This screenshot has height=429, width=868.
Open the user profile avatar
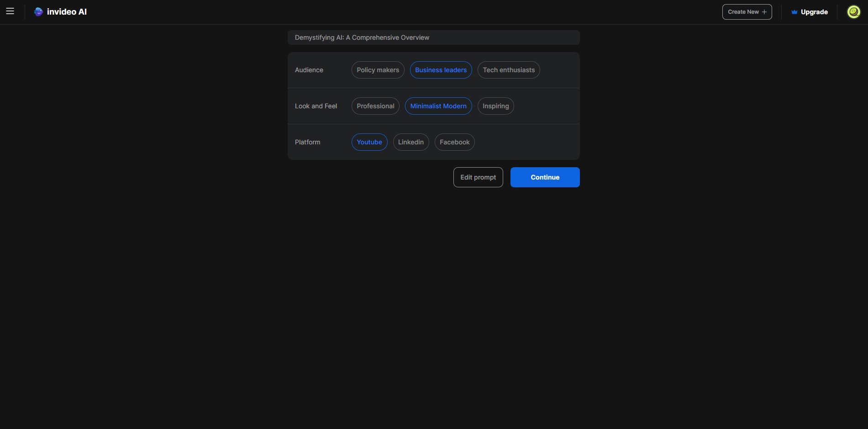[x=853, y=12]
